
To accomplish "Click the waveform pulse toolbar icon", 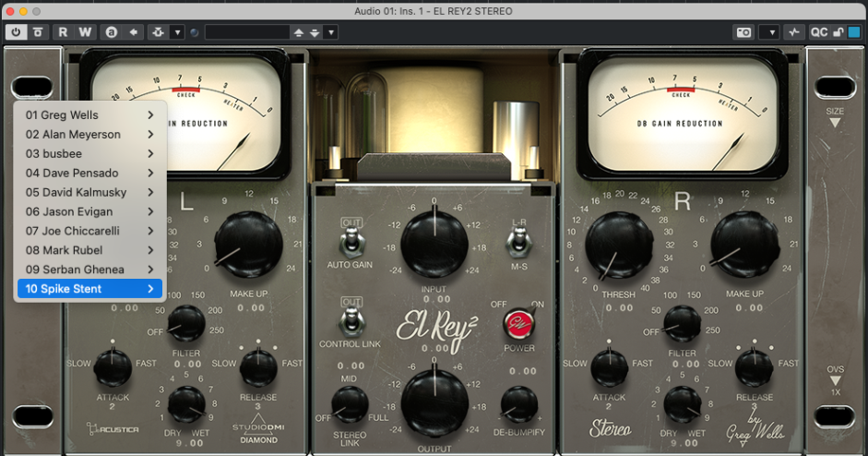I will click(x=794, y=32).
